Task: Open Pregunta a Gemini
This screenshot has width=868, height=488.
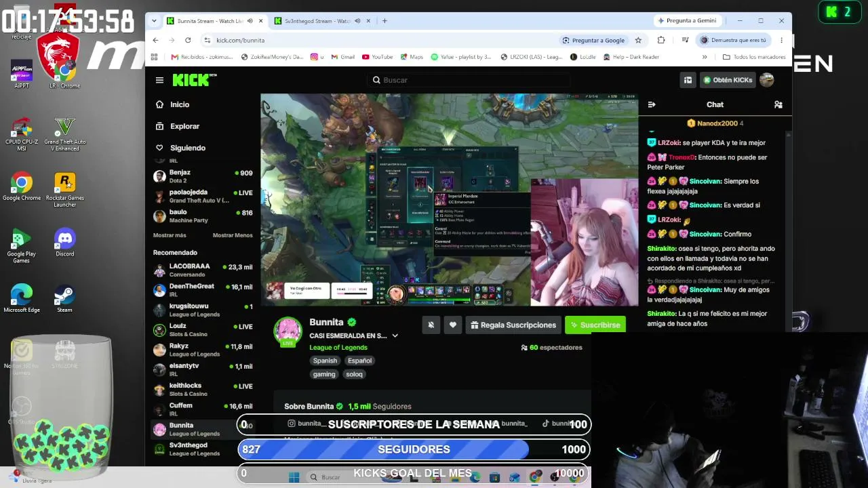Action: point(686,21)
